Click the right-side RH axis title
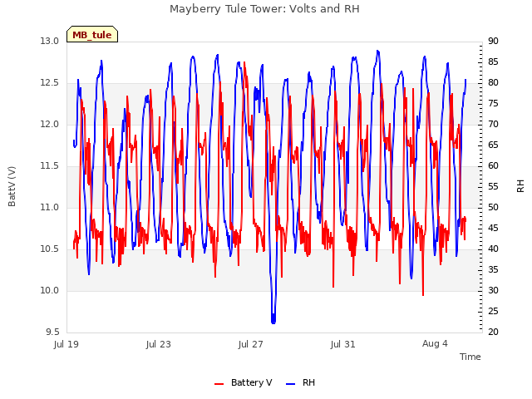Screen dimensions: 532x399 pos(520,186)
